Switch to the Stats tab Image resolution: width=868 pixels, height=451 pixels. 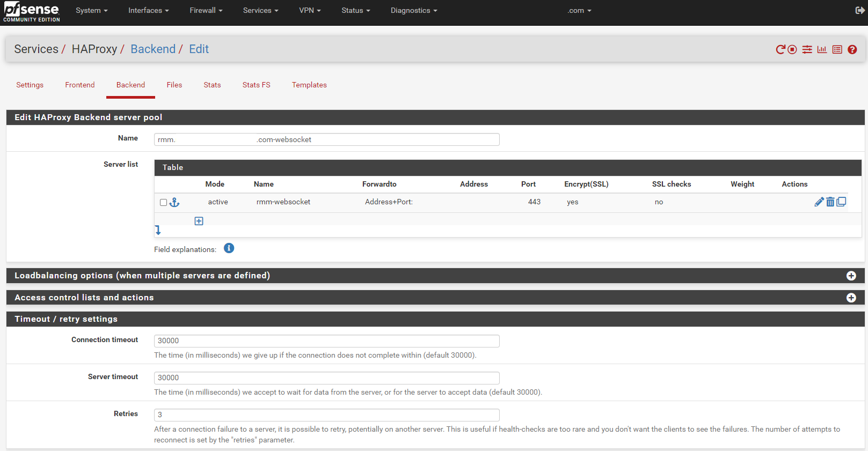(212, 85)
